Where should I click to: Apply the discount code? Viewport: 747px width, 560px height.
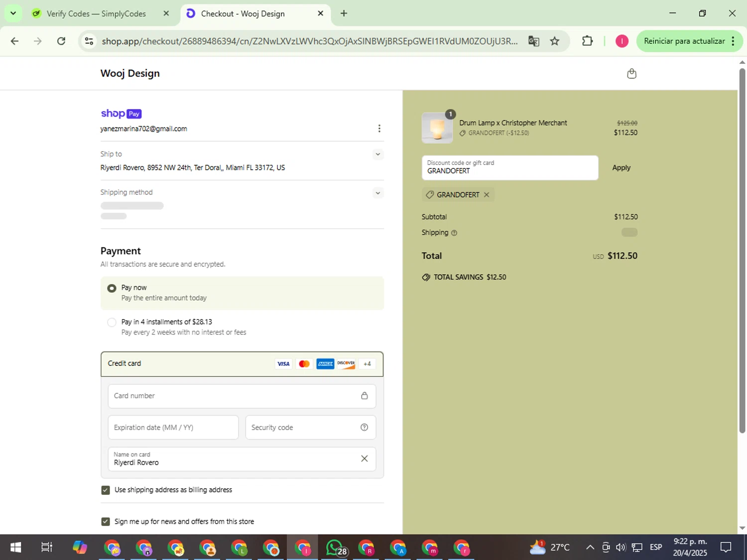621,168
